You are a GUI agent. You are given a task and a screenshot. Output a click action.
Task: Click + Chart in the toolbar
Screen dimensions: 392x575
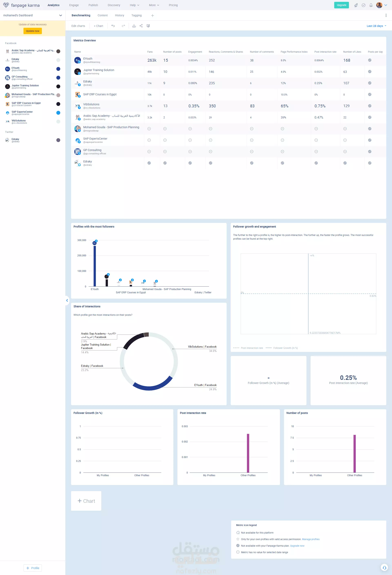[x=98, y=26]
